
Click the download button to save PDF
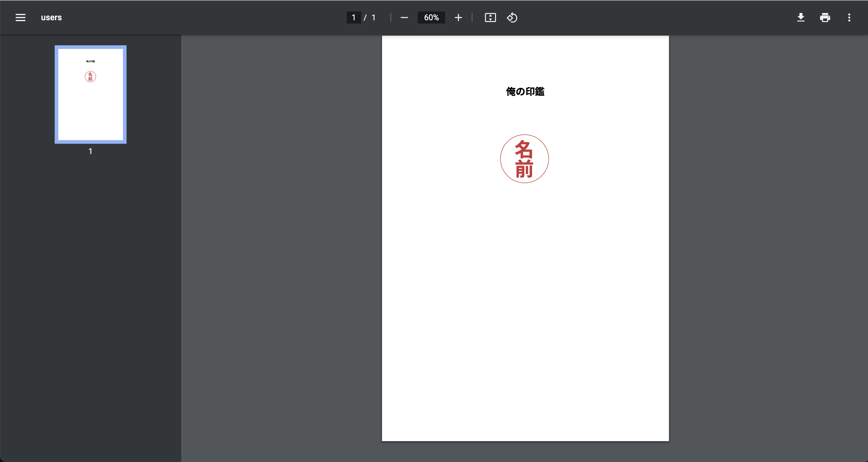pos(801,17)
